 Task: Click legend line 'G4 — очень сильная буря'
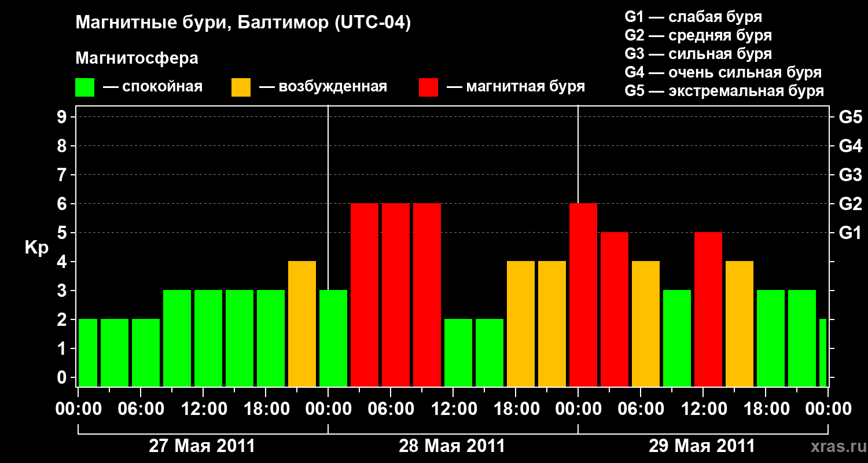pos(723,72)
